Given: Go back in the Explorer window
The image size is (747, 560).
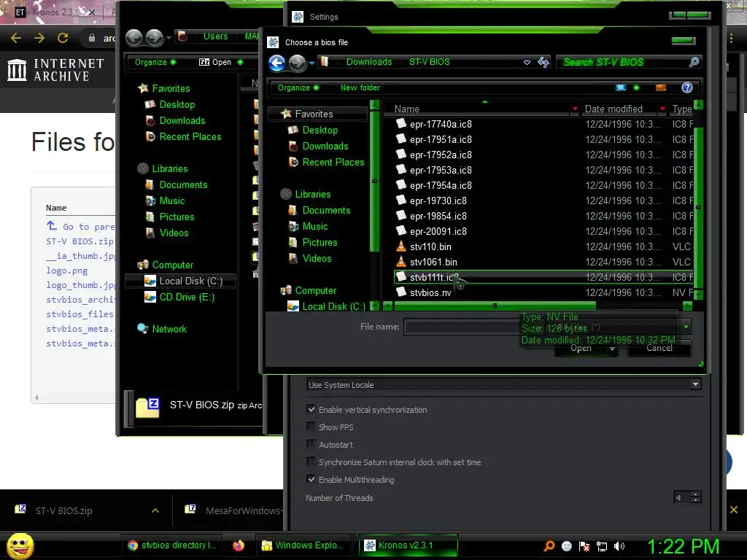Looking at the screenshot, I should click(x=134, y=37).
